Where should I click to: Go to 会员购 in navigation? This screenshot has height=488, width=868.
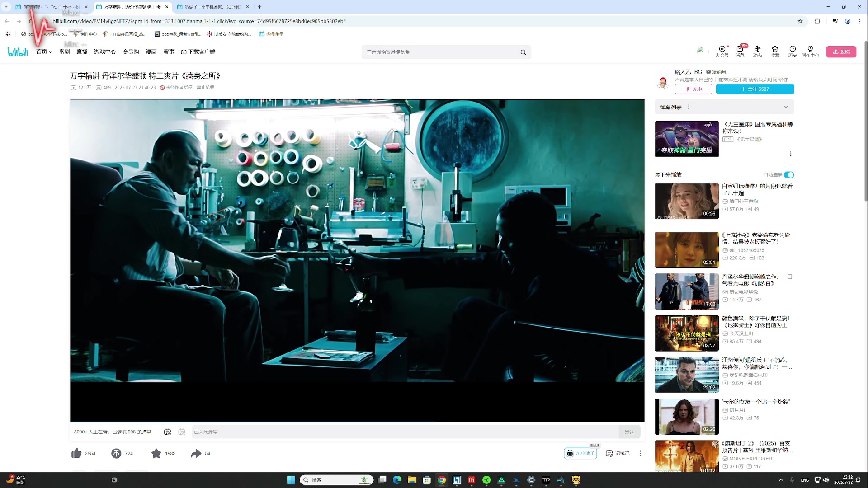pyautogui.click(x=131, y=52)
